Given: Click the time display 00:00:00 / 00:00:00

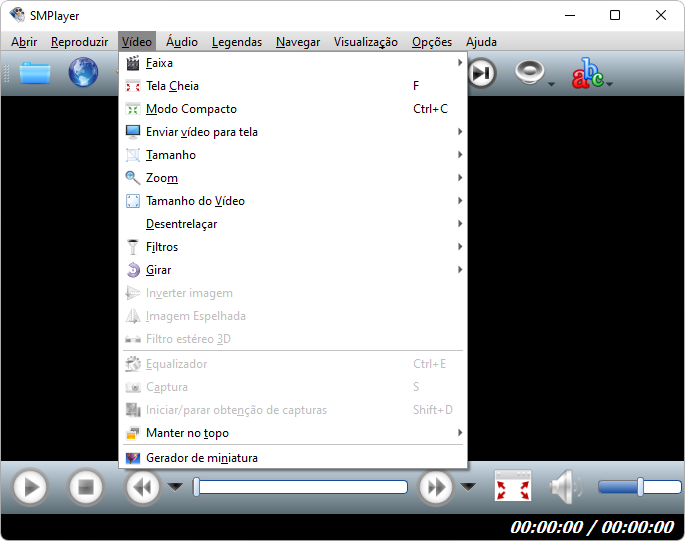Looking at the screenshot, I should click(x=592, y=527).
